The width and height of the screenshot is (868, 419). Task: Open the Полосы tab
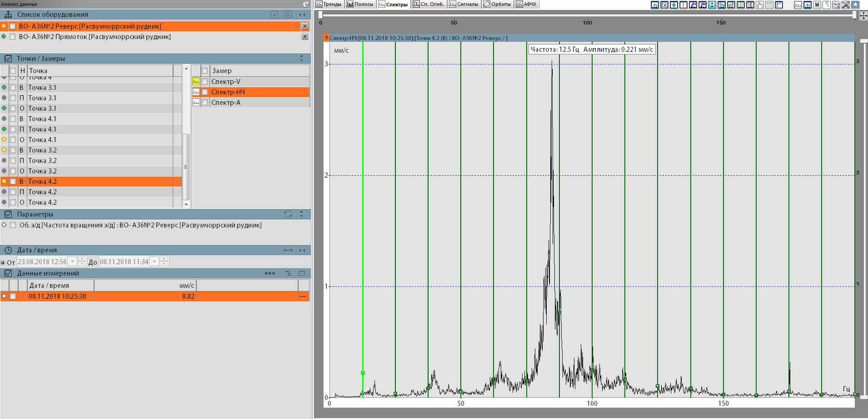click(x=359, y=4)
